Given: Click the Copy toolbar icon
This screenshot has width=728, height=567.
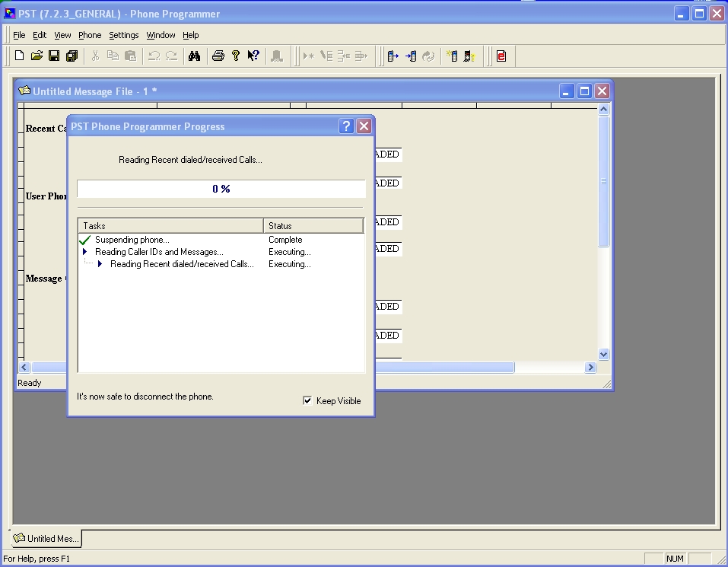Looking at the screenshot, I should (x=113, y=56).
